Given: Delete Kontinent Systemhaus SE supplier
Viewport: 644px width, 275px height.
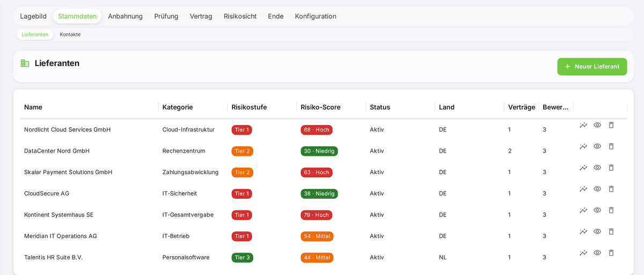Looking at the screenshot, I should coord(611,210).
